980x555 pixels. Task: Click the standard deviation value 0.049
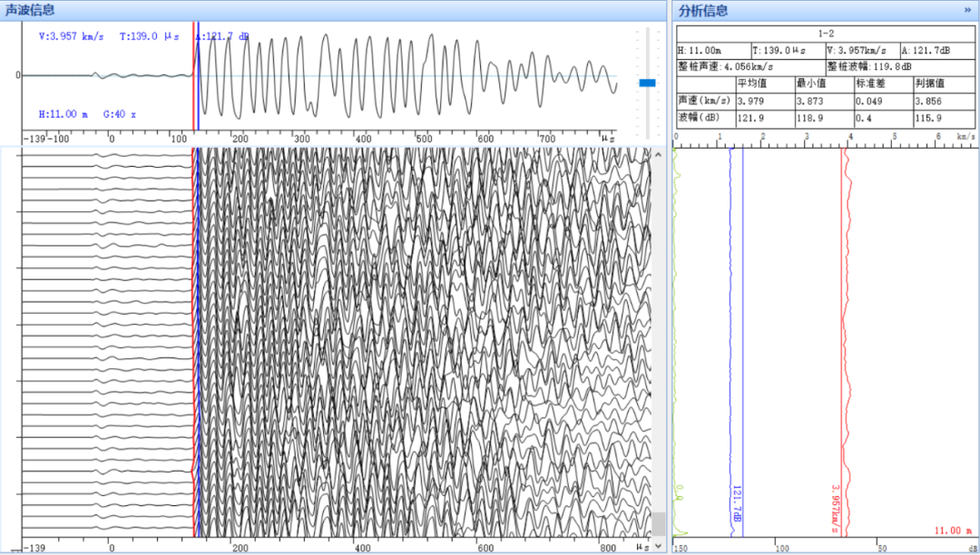885,101
